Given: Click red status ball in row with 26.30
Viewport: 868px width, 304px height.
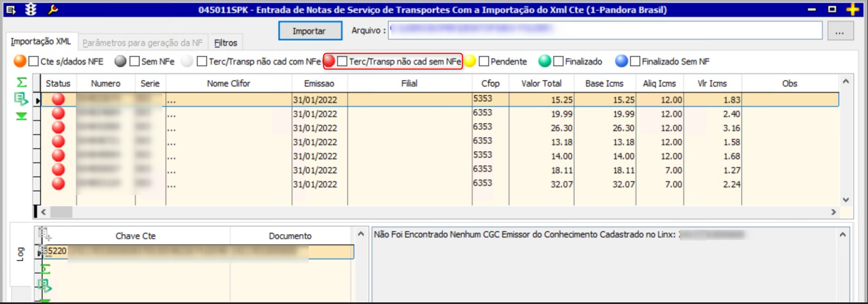Looking at the screenshot, I should [58, 127].
